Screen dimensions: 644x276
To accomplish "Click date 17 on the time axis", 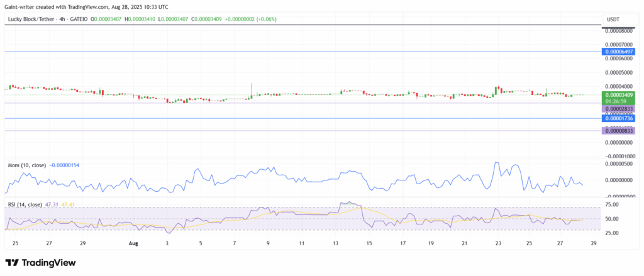I will 403,243.
